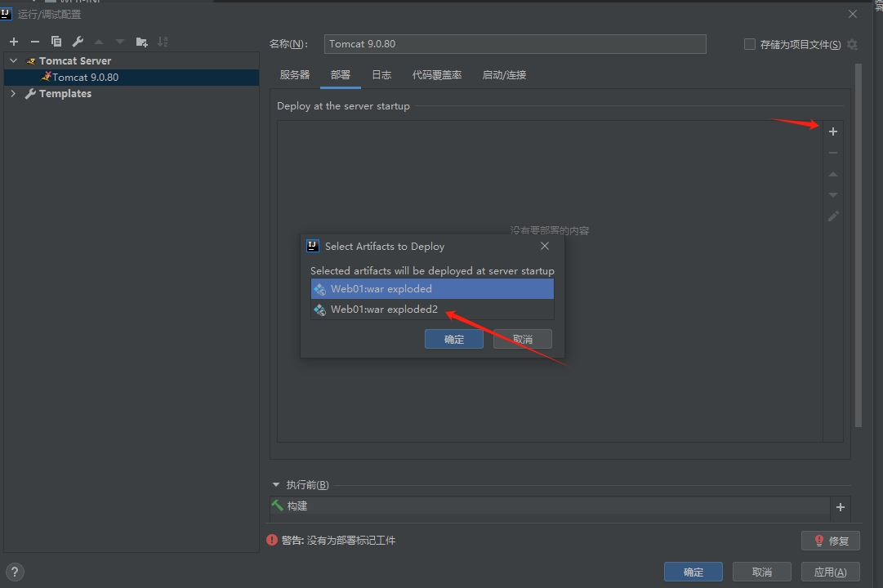This screenshot has width=883, height=588.
Task: Click the build hammer icon
Action: coord(277,506)
